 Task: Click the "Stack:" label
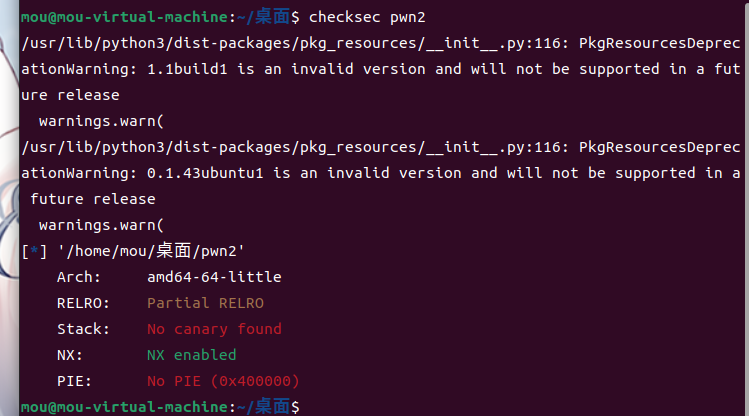click(83, 329)
